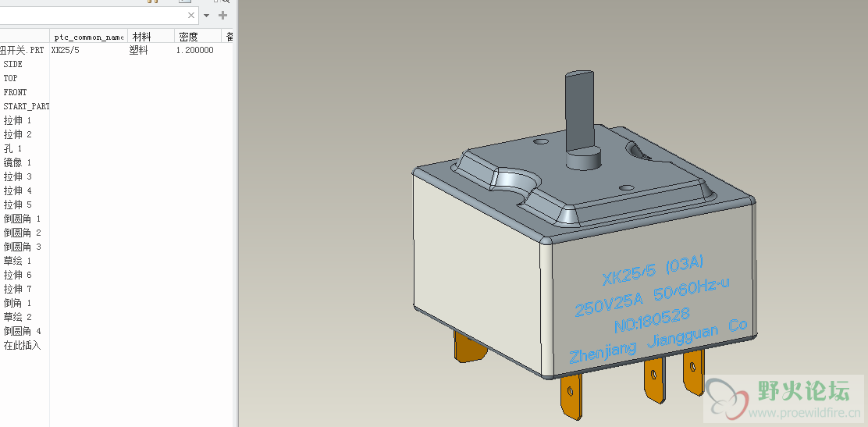Select the TOP datum plane
The width and height of the screenshot is (868, 427).
click(10, 78)
